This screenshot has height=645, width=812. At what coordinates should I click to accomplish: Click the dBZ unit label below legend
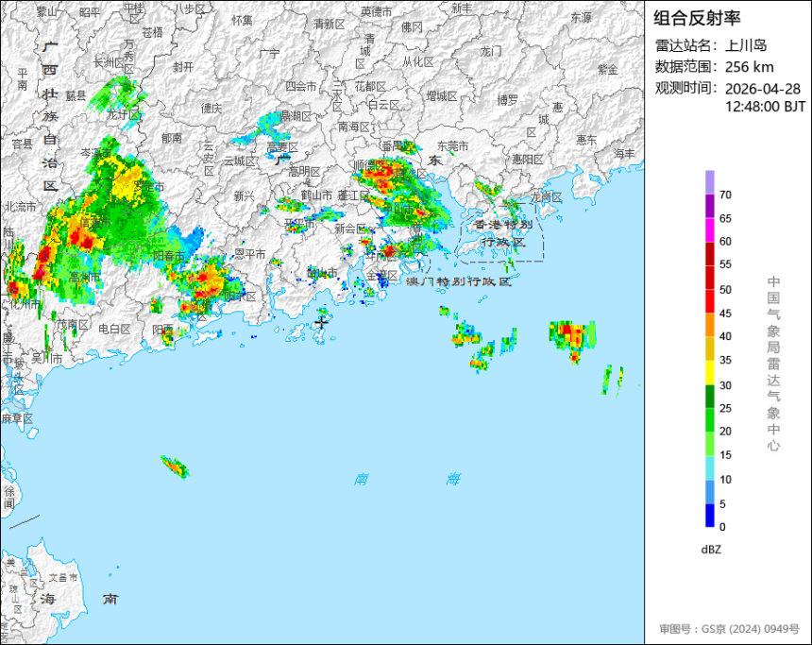pyautogui.click(x=711, y=550)
